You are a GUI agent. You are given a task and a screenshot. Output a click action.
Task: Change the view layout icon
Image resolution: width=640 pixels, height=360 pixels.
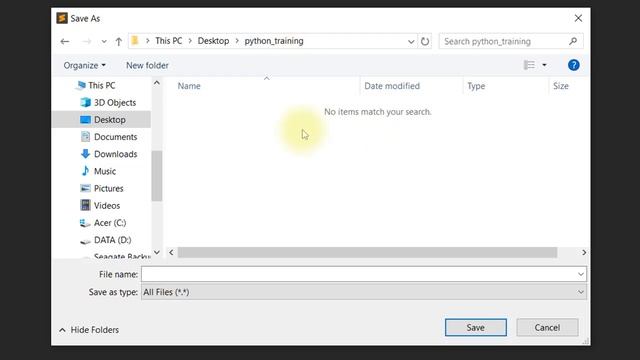click(x=529, y=65)
